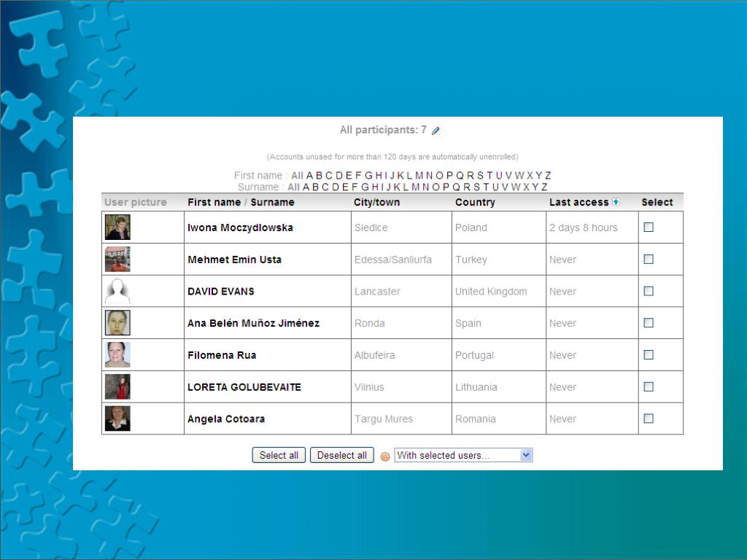Viewport: 747px width, 560px height.
Task: Open Angela Cotoara's profile picture
Action: point(117,419)
